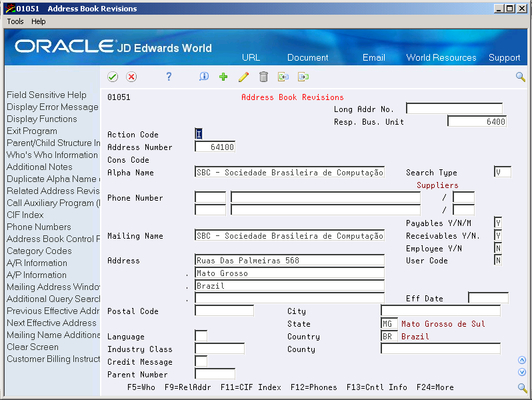Click the Eff Date field
Screen dimensions: 532x400
point(488,298)
